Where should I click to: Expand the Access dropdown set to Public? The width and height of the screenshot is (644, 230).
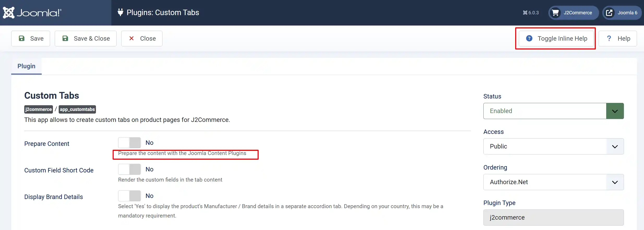(554, 146)
